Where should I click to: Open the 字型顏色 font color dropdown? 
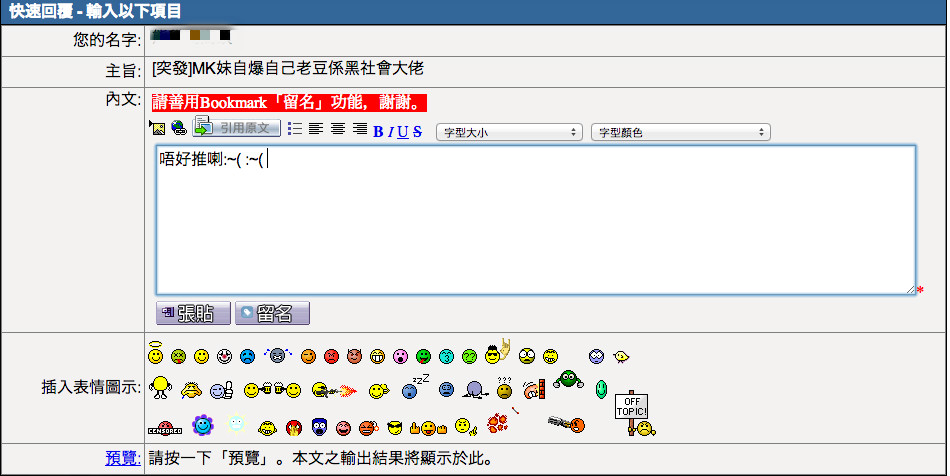(680, 132)
